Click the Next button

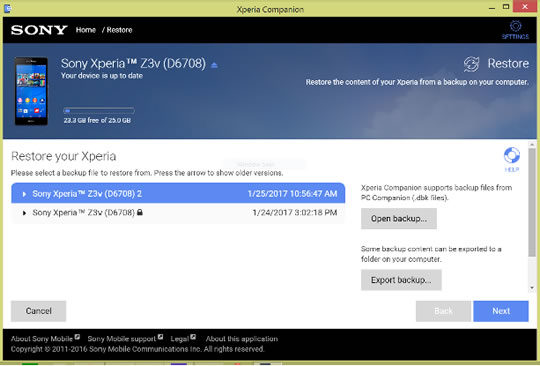point(501,311)
